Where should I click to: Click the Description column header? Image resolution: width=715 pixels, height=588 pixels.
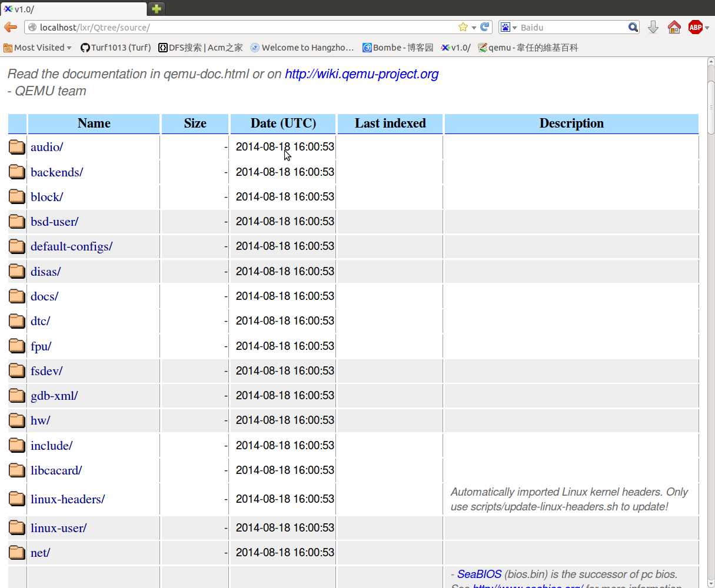point(571,123)
